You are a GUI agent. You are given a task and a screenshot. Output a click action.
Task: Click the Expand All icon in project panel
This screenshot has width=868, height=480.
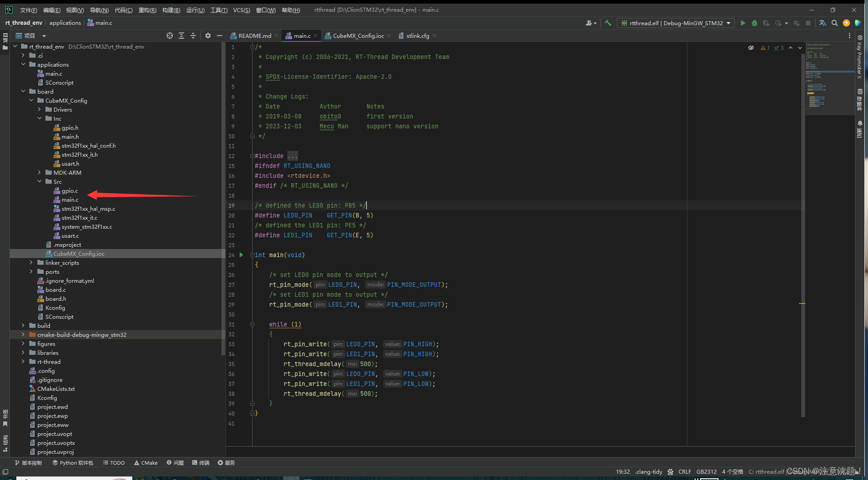tap(181, 36)
